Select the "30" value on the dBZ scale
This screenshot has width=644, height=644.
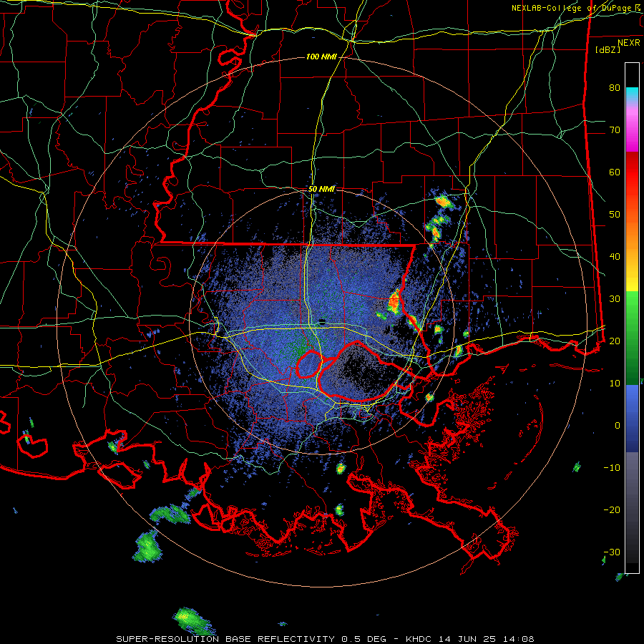pos(615,298)
